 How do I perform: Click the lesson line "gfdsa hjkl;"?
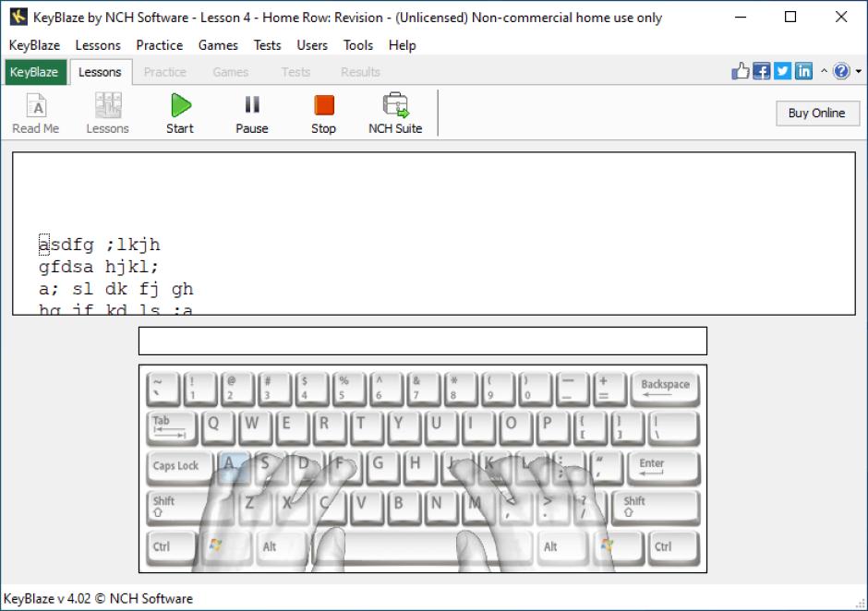pos(99,267)
